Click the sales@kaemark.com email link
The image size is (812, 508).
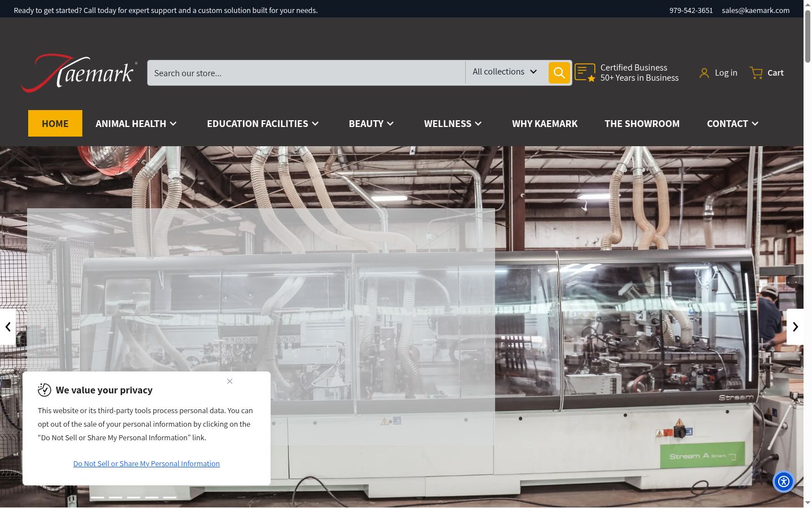coord(756,10)
